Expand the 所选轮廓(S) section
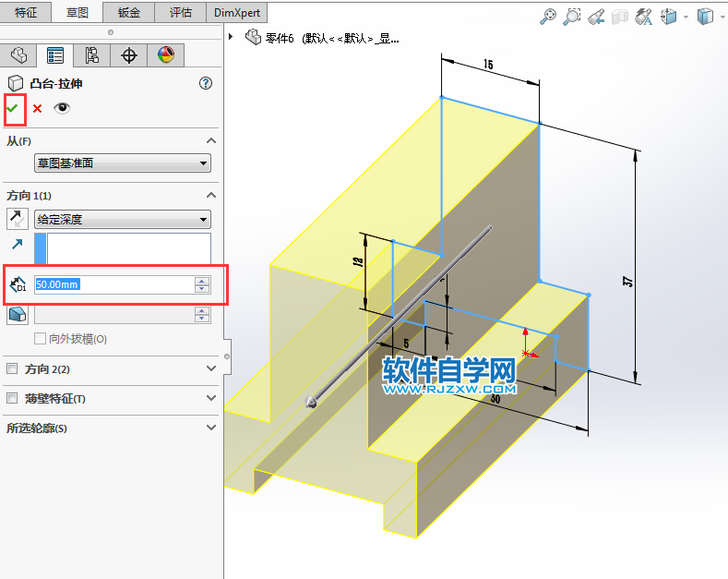Image resolution: width=728 pixels, height=579 pixels. (211, 428)
